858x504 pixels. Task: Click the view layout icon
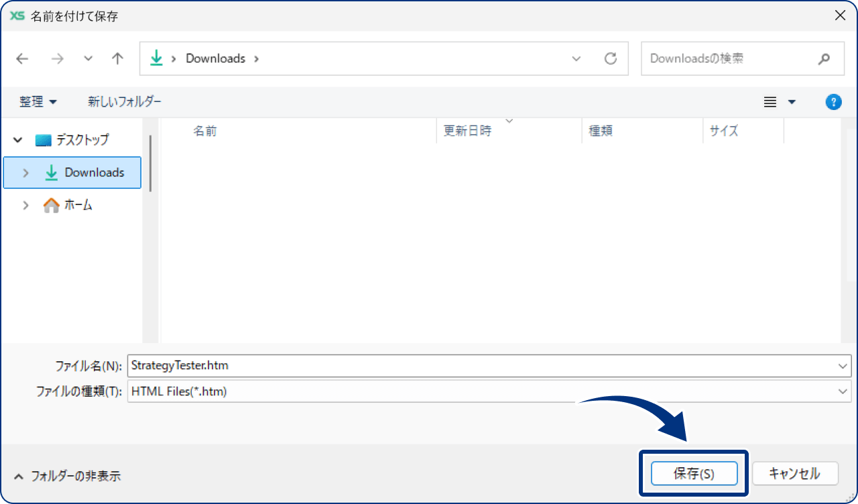(770, 102)
